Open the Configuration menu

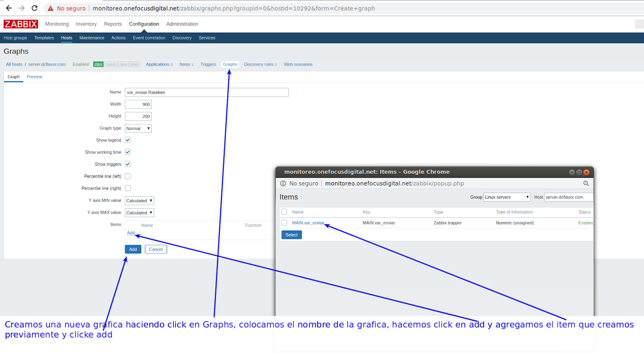click(144, 24)
